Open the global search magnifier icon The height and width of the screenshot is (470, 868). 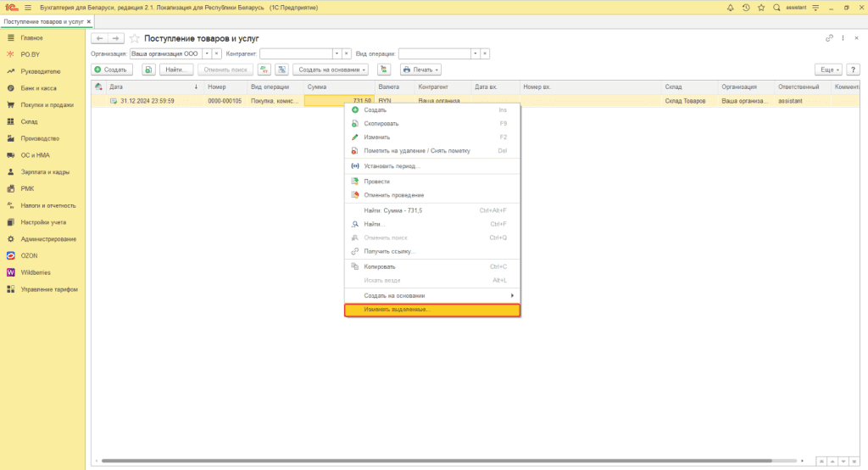click(776, 8)
